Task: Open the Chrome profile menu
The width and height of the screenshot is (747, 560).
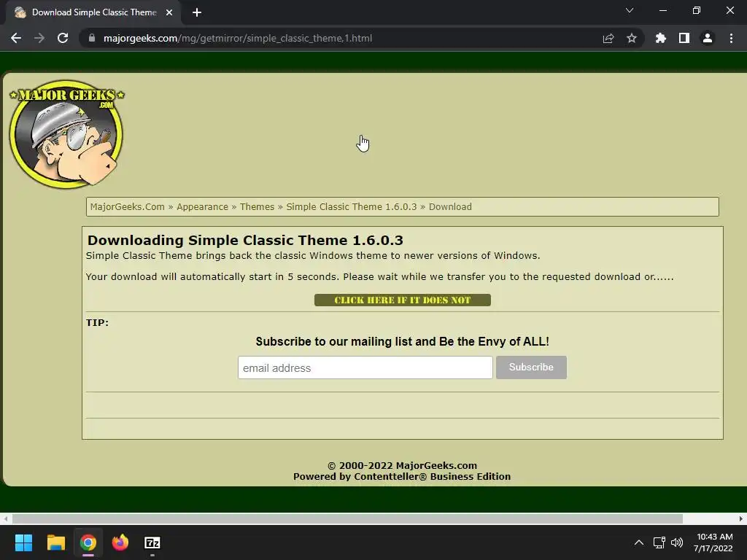Action: pos(708,38)
